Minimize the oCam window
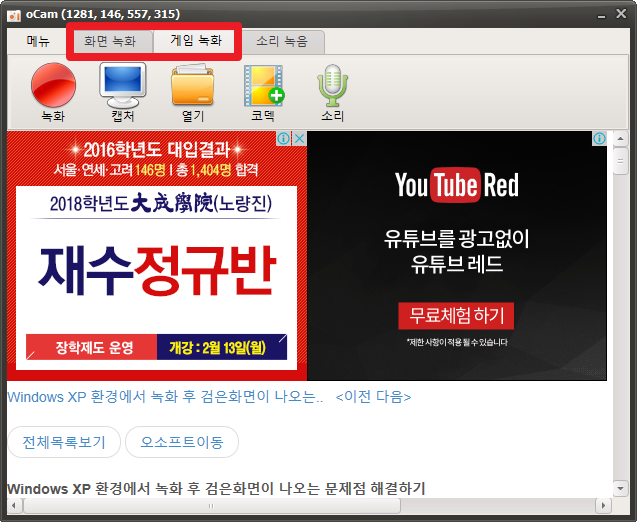Viewport: 637px width, 522px height. (x=601, y=15)
